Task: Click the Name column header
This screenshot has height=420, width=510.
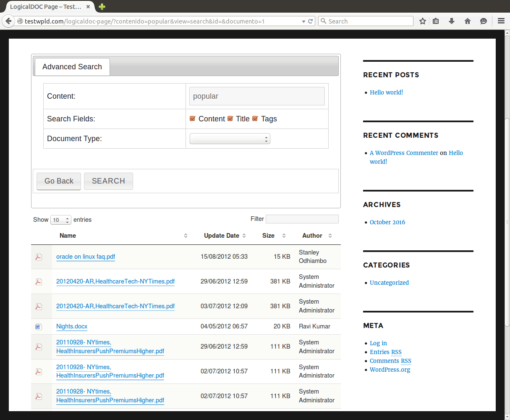Action: pyautogui.click(x=68, y=236)
